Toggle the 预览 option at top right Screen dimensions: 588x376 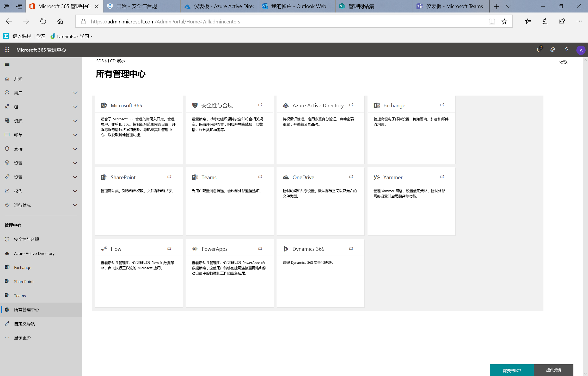click(x=563, y=62)
